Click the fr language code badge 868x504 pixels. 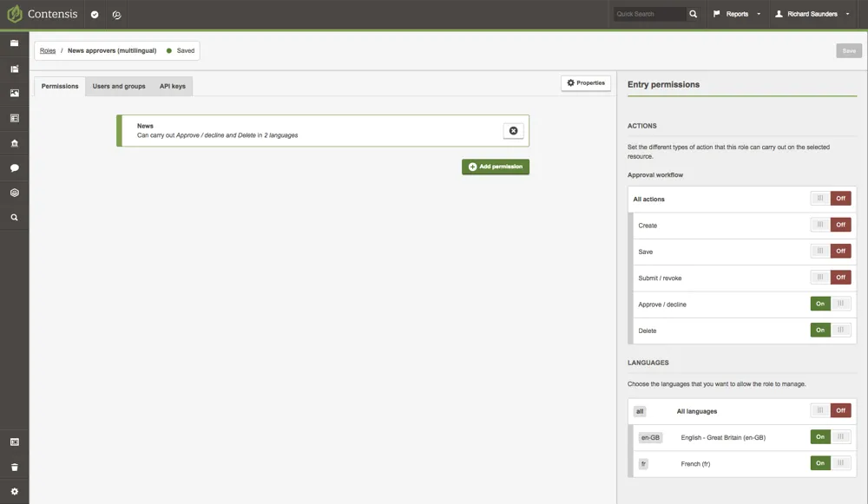pyautogui.click(x=643, y=463)
